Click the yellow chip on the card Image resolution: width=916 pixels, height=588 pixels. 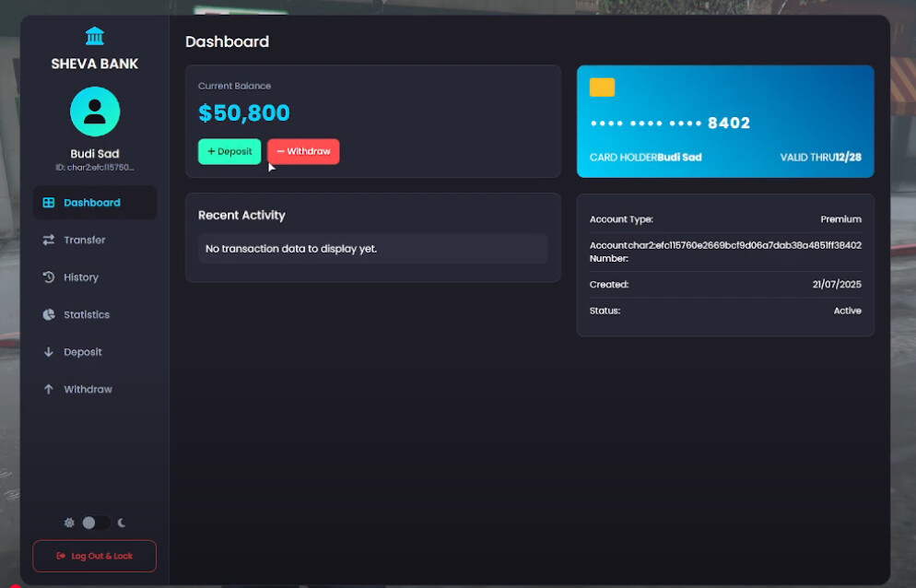[602, 87]
